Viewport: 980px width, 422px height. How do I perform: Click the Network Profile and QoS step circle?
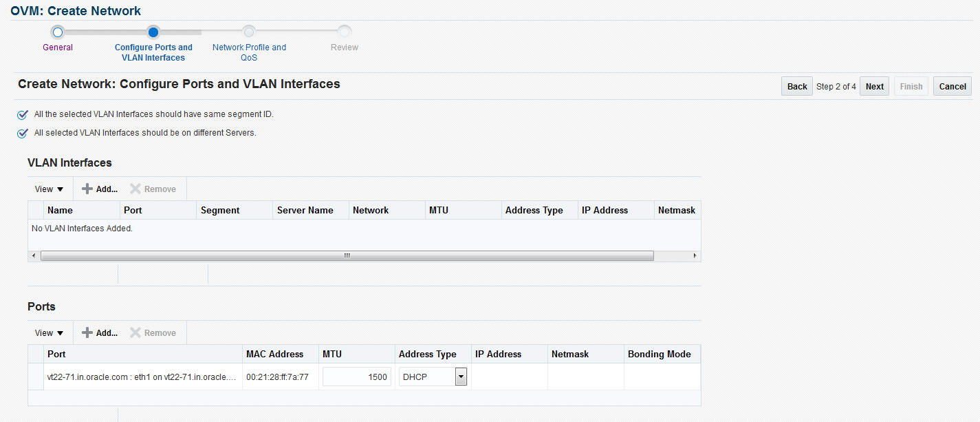coord(249,32)
